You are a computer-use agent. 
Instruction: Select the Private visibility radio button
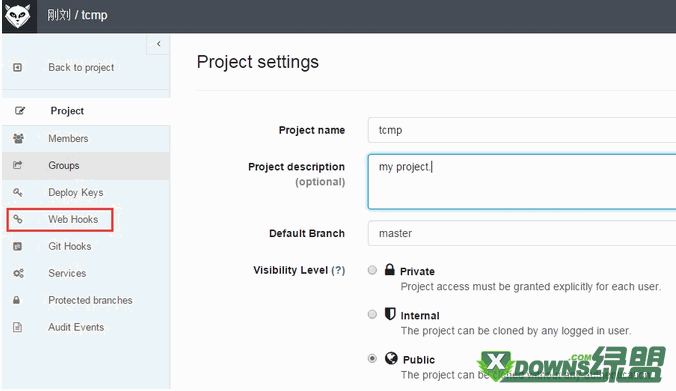pos(372,270)
